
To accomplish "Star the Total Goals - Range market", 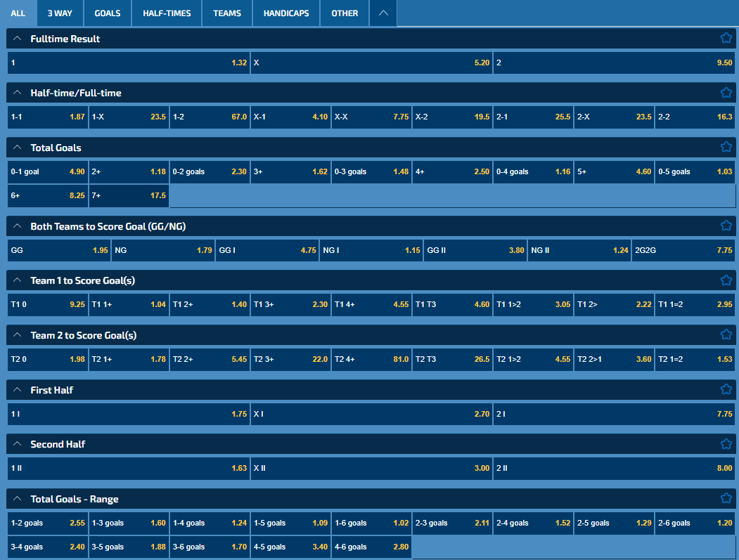I will [x=726, y=498].
